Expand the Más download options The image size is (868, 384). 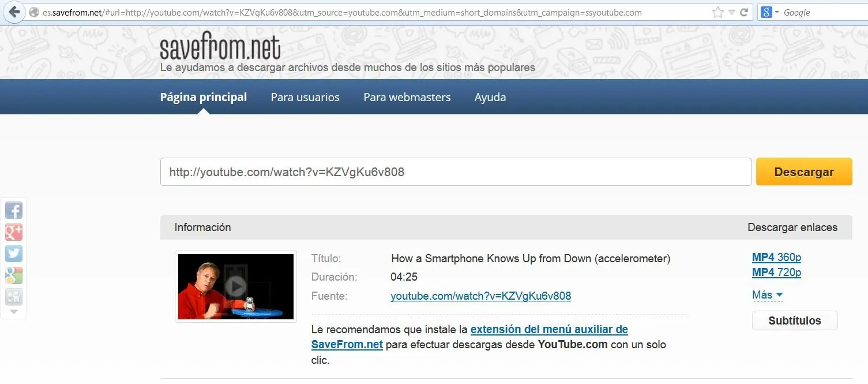tap(767, 295)
